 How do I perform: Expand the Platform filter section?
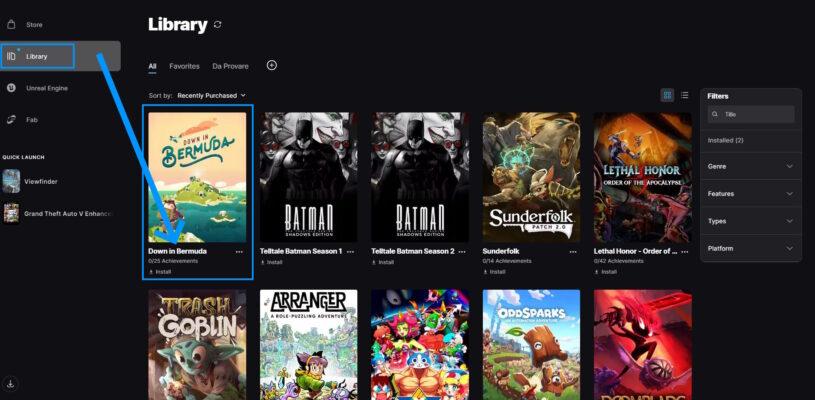click(751, 248)
